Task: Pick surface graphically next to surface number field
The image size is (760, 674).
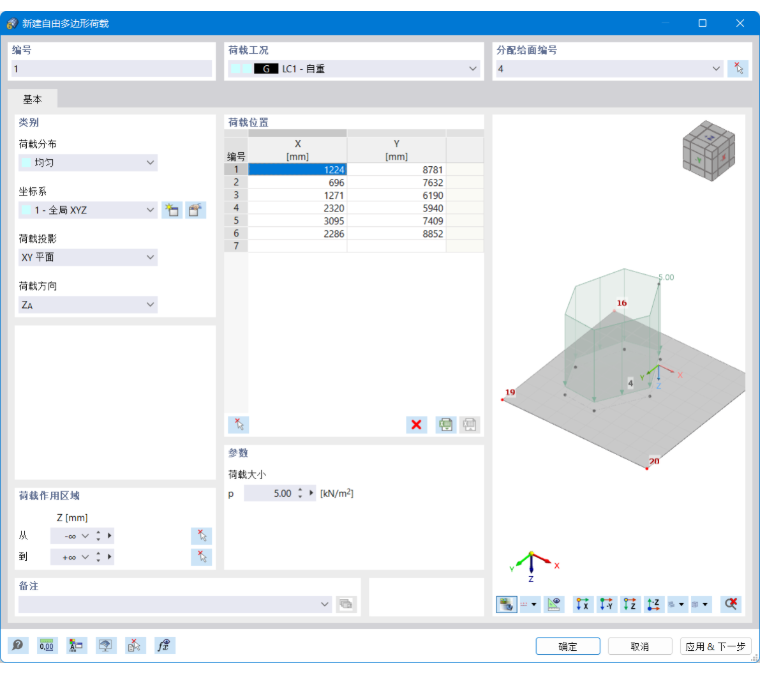Action: pyautogui.click(x=738, y=68)
